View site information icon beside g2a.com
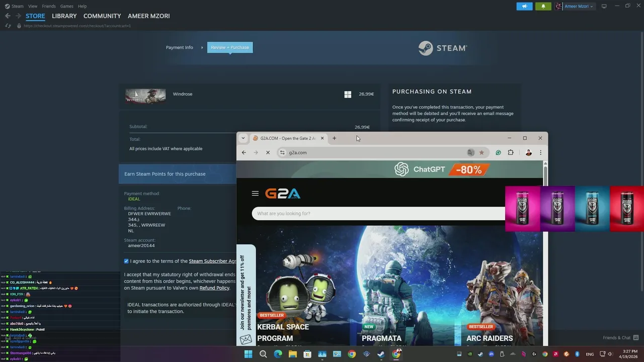This screenshot has width=644, height=362. [282, 152]
